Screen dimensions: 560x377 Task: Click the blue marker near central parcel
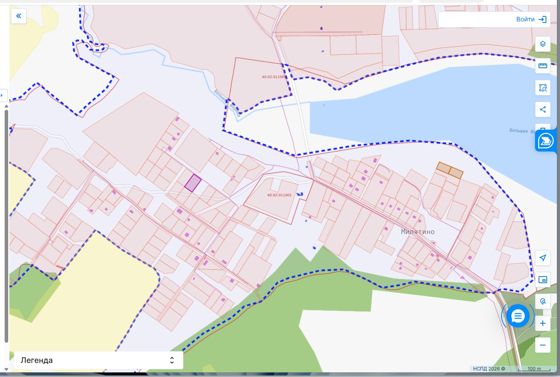[x=300, y=194]
